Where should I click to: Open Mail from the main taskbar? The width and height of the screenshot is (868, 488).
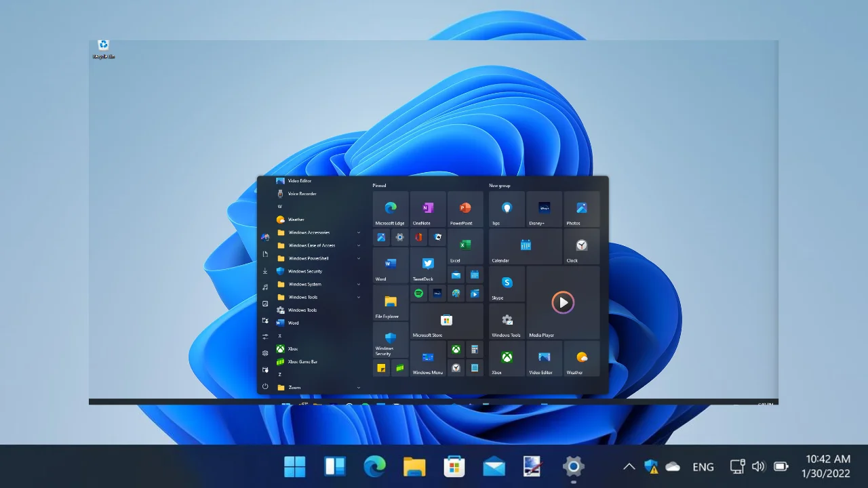pos(494,466)
